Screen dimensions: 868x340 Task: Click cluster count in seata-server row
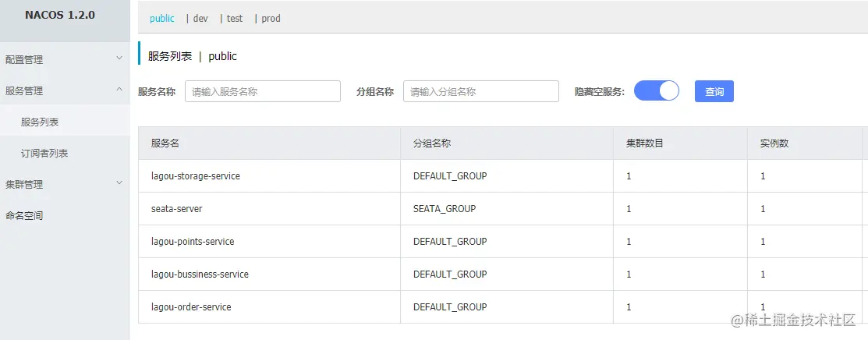pyautogui.click(x=629, y=209)
